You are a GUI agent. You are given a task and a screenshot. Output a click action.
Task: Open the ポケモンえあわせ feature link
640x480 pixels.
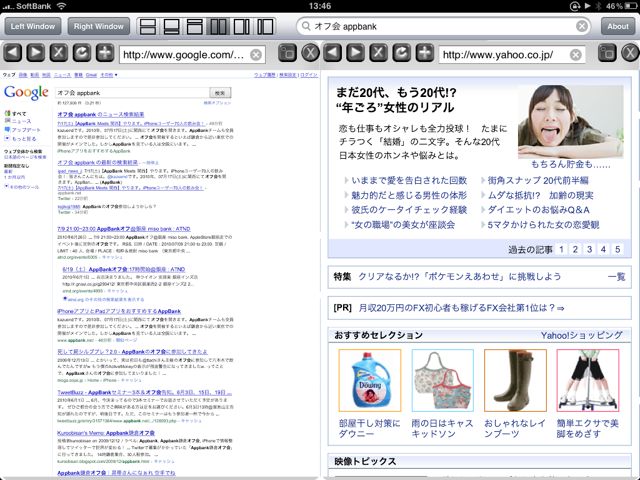[x=460, y=277]
